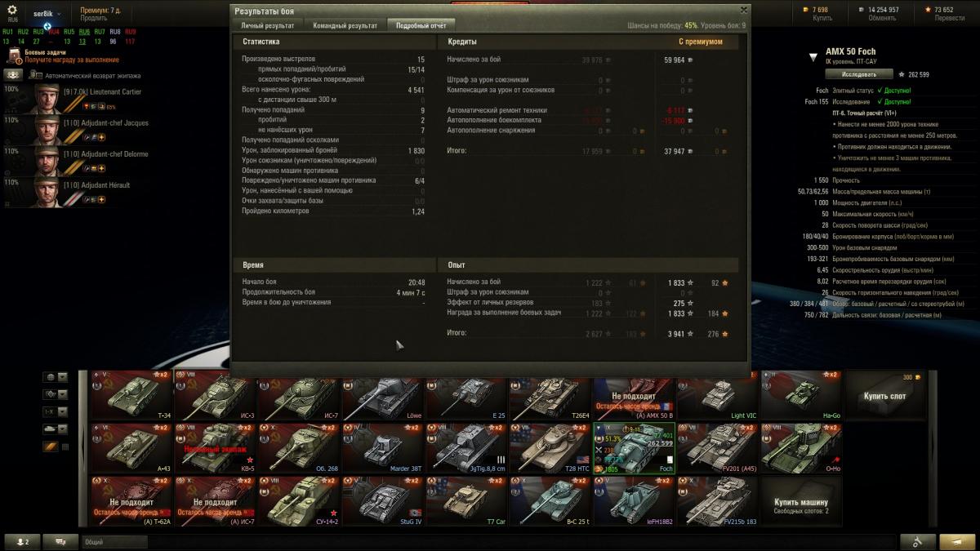
Task: Open the Подробный отчёт tab
Action: pos(421,25)
